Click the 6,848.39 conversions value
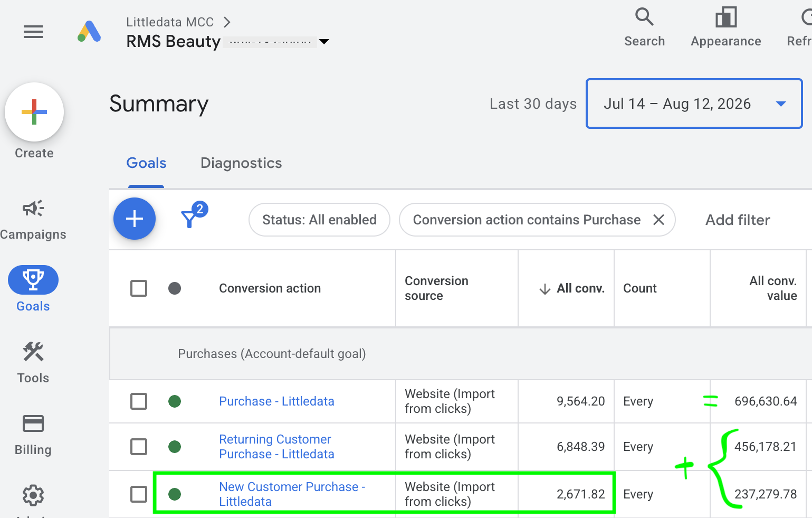Image resolution: width=812 pixels, height=518 pixels. click(x=580, y=447)
